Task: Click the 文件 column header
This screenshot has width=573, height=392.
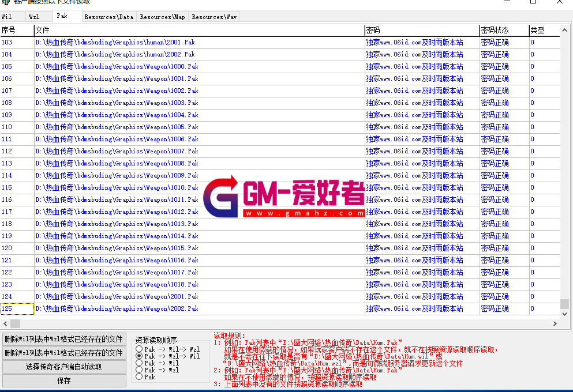Action: pos(199,31)
